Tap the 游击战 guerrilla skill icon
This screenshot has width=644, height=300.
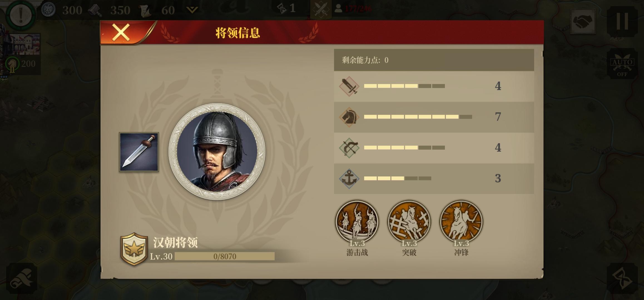[x=357, y=221]
